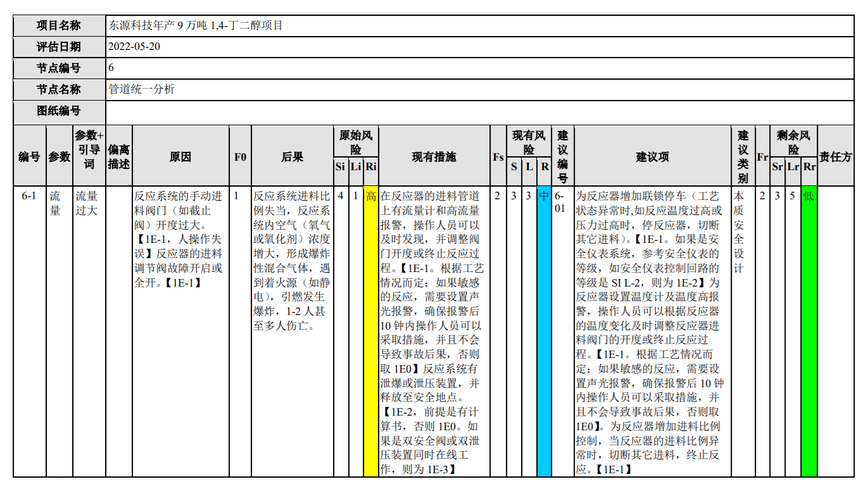Click the 节点名称 label cell

[x=60, y=89]
